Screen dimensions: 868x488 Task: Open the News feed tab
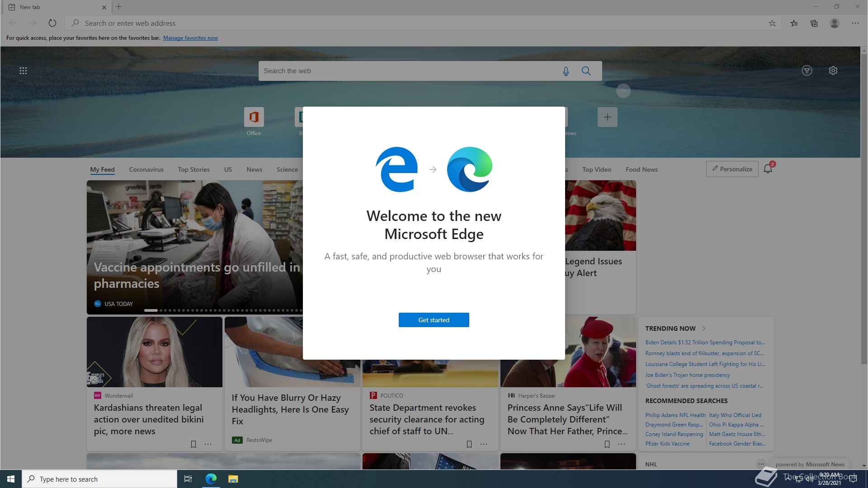click(x=254, y=169)
